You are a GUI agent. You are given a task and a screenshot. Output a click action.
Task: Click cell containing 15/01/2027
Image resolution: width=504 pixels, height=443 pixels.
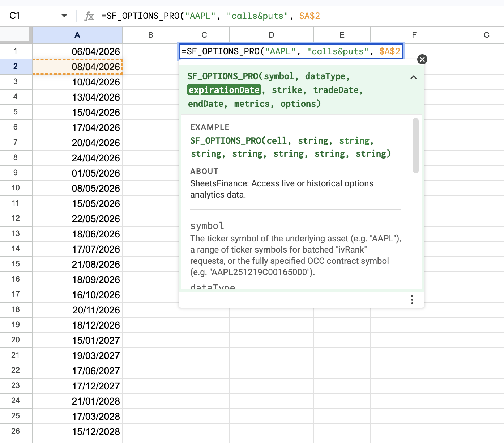pos(77,340)
